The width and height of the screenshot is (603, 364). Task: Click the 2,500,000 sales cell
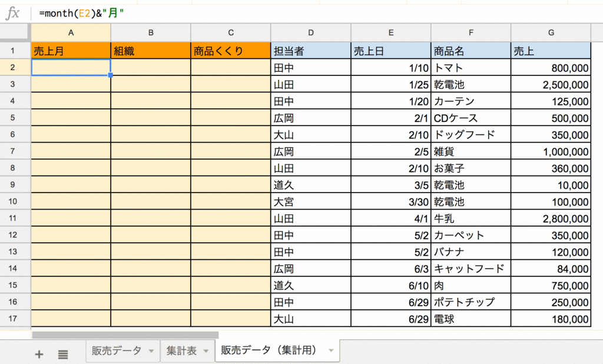pos(551,84)
